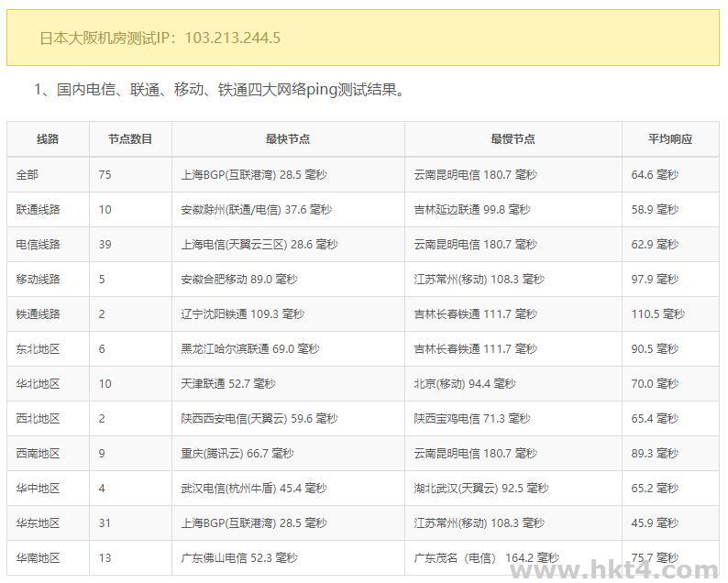Viewport: 728px width, 583px height.
Task: Click the 最快节点 column header
Action: point(288,138)
